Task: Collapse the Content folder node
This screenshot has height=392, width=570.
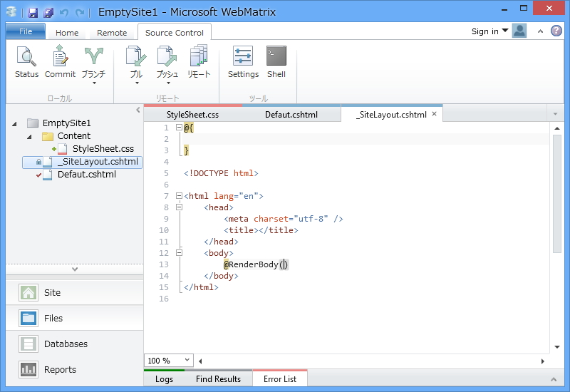Action: pyautogui.click(x=29, y=137)
